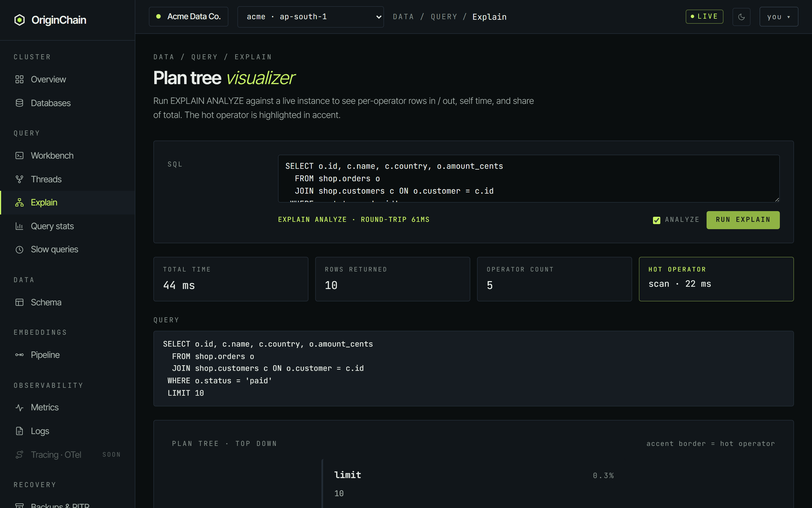Click the Metrics pulse icon
This screenshot has height=508, width=812.
click(x=20, y=408)
